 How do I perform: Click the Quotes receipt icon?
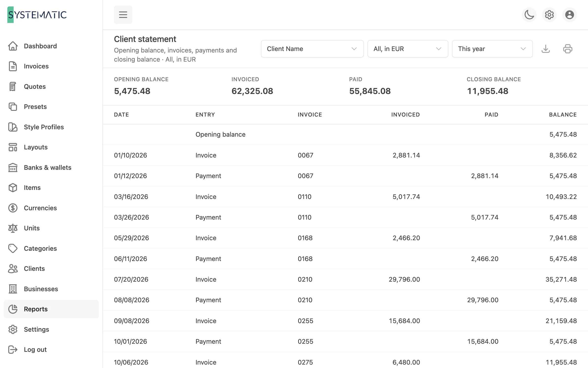[13, 86]
